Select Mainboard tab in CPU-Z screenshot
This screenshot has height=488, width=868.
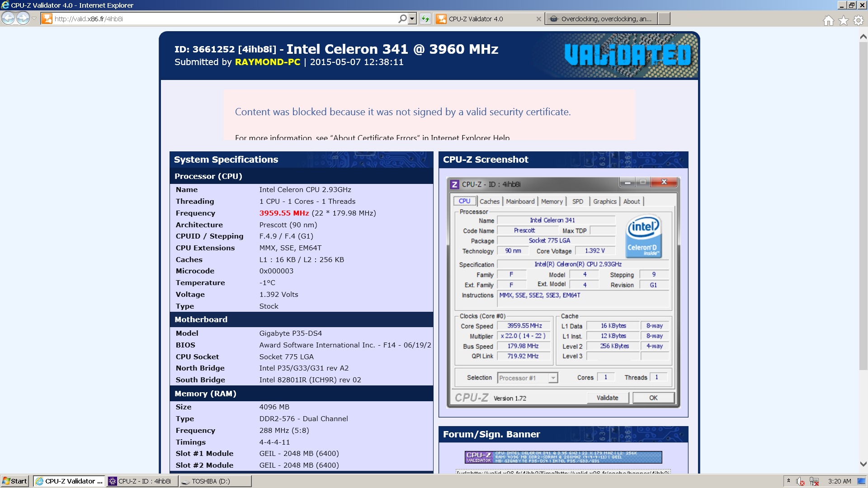(520, 202)
